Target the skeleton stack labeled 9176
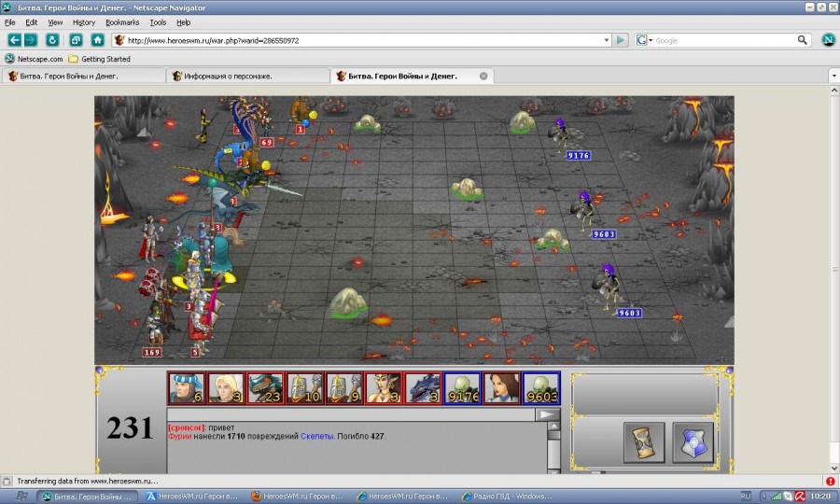 560,136
